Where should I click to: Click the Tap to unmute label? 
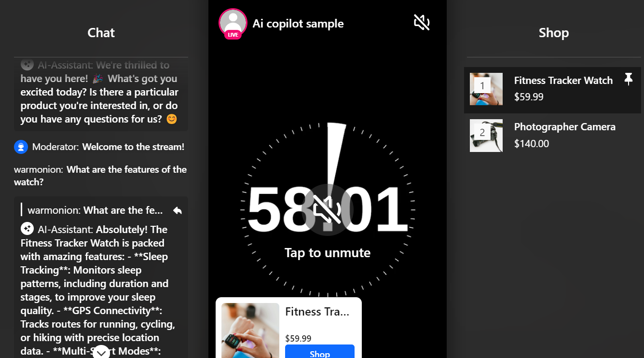tap(328, 253)
